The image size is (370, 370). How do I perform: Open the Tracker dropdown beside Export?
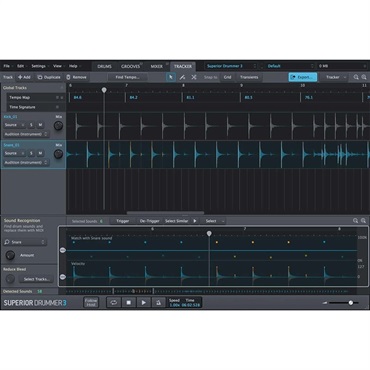(335, 77)
